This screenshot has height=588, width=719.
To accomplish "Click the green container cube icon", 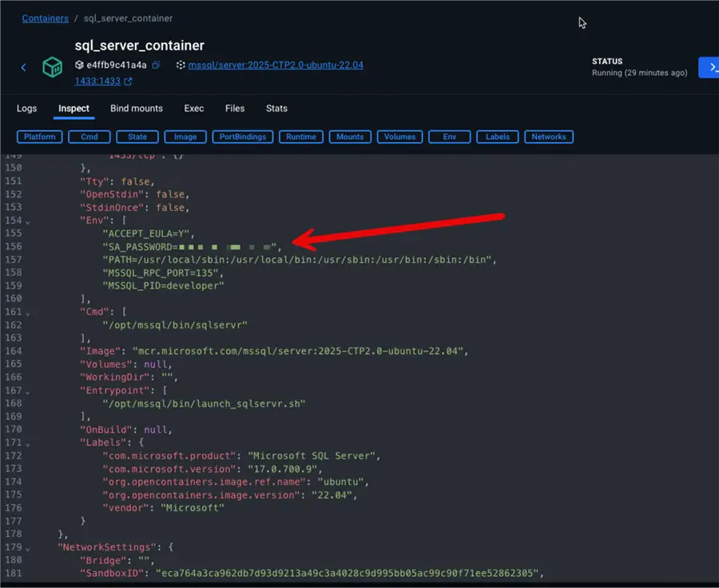I will pyautogui.click(x=52, y=67).
